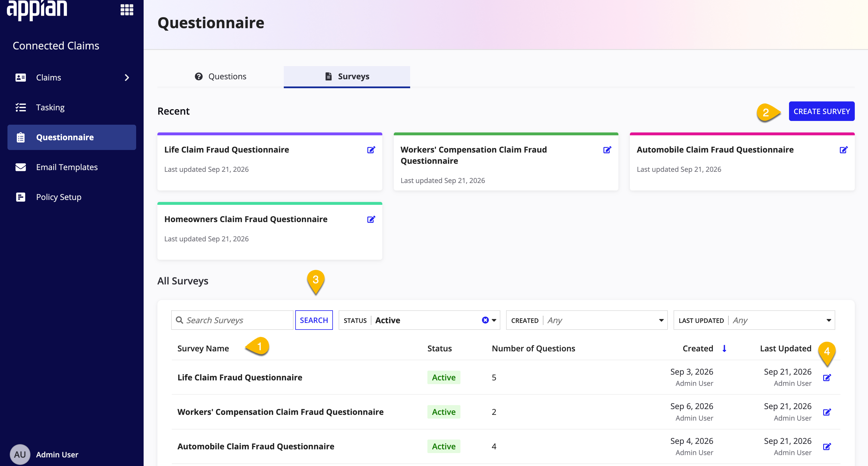Screen dimensions: 868x466
Task: Sort by Status column header
Action: click(x=439, y=348)
